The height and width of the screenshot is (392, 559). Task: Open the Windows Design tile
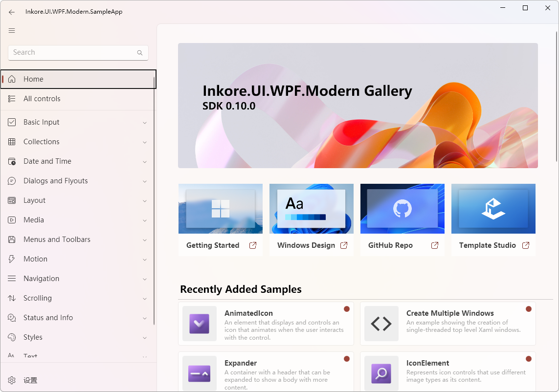(312, 219)
